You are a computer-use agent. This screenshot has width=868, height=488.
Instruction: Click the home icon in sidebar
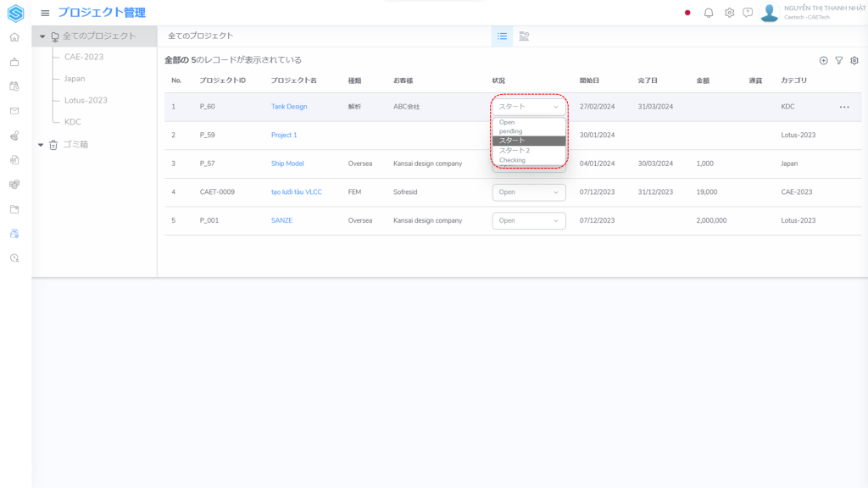pos(14,37)
